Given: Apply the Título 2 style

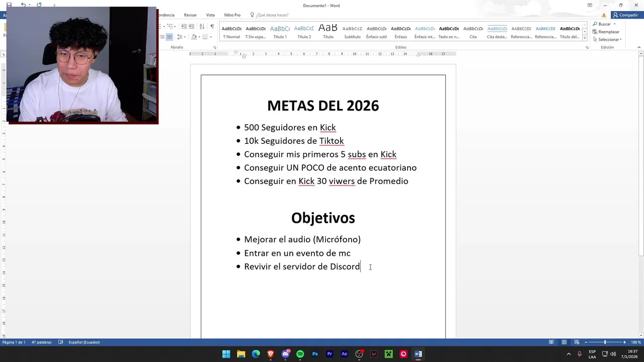Looking at the screenshot, I should coord(304,32).
